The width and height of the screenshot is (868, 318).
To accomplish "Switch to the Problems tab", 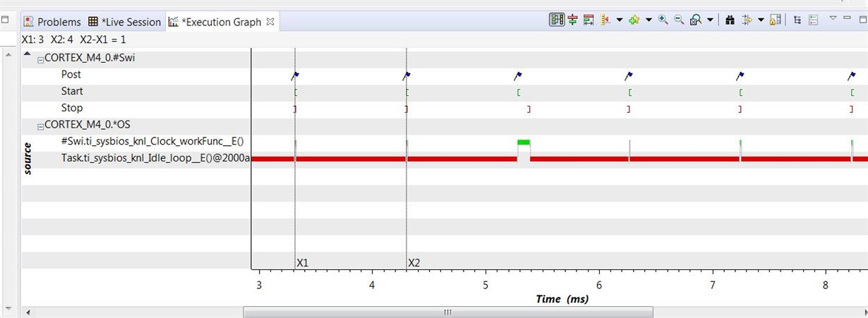I will (52, 22).
